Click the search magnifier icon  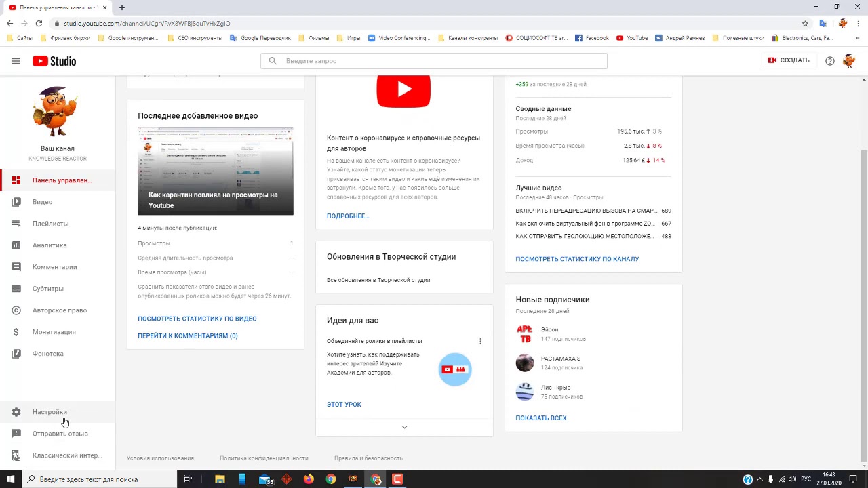[273, 61]
